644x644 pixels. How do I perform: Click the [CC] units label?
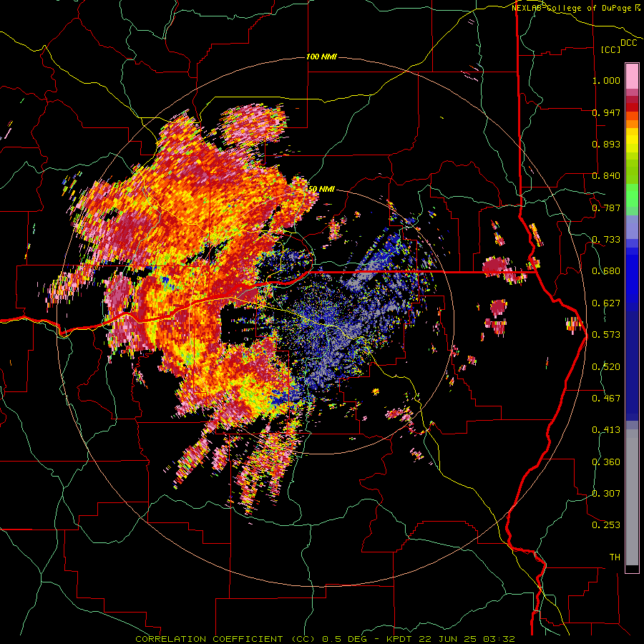coord(611,49)
